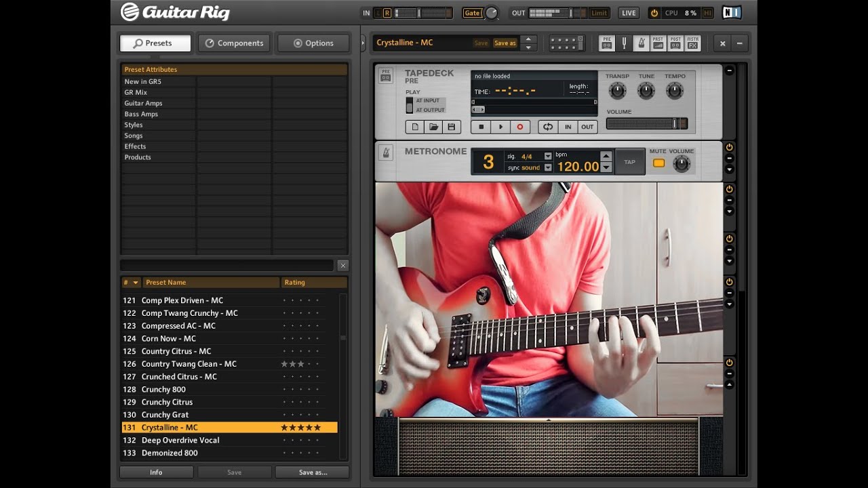Image resolution: width=868 pixels, height=488 pixels.
Task: Open the Metronome time signature dropdown
Action: 548,157
